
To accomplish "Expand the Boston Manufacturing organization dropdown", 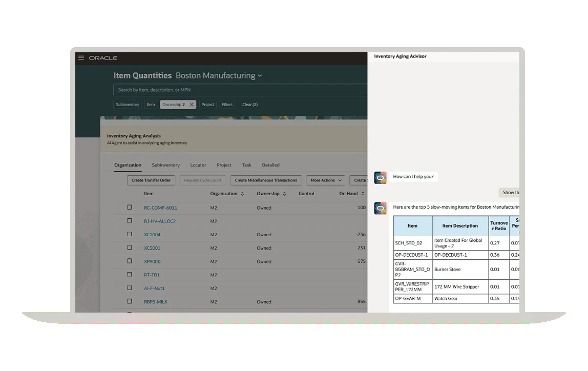I will (x=260, y=76).
